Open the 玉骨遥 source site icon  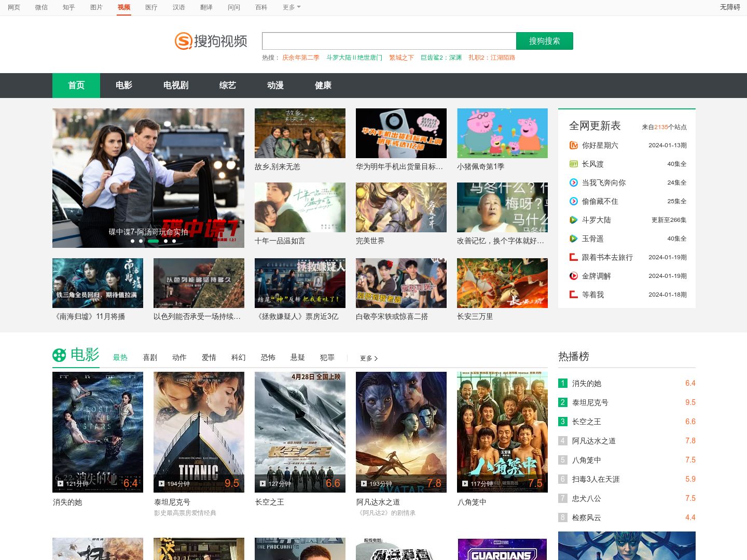tap(574, 239)
